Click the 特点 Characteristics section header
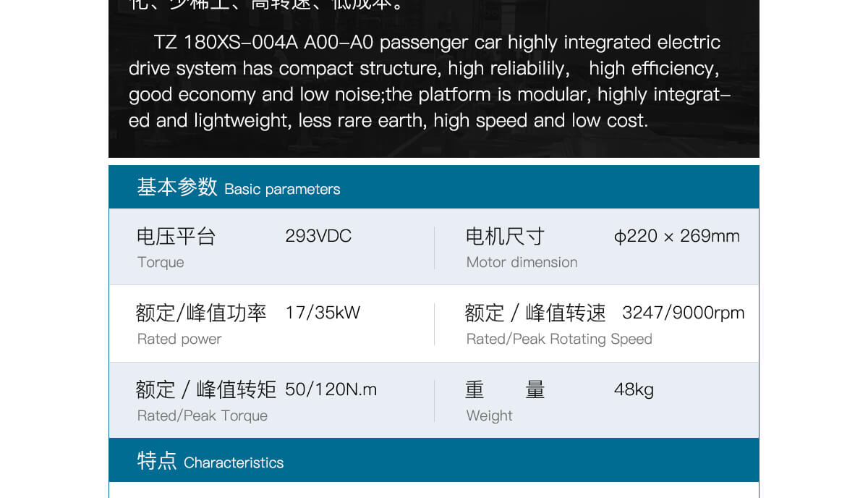Image resolution: width=868 pixels, height=498 pixels. click(210, 461)
